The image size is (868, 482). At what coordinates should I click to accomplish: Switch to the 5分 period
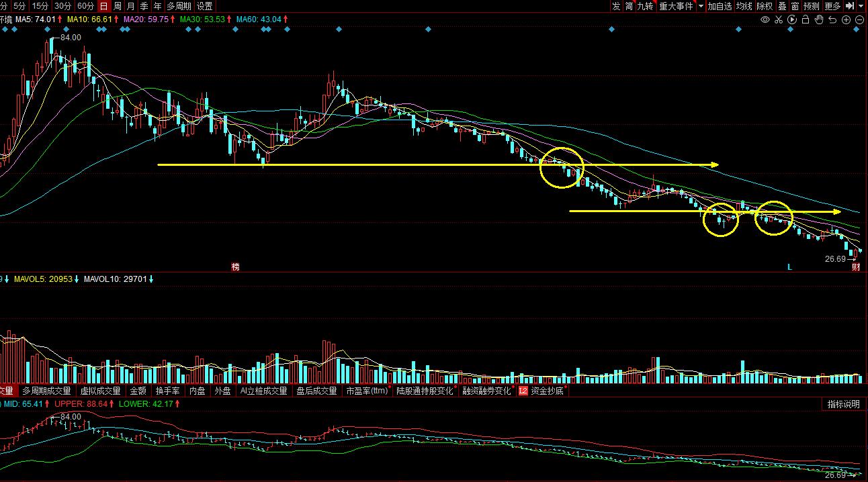pos(19,6)
